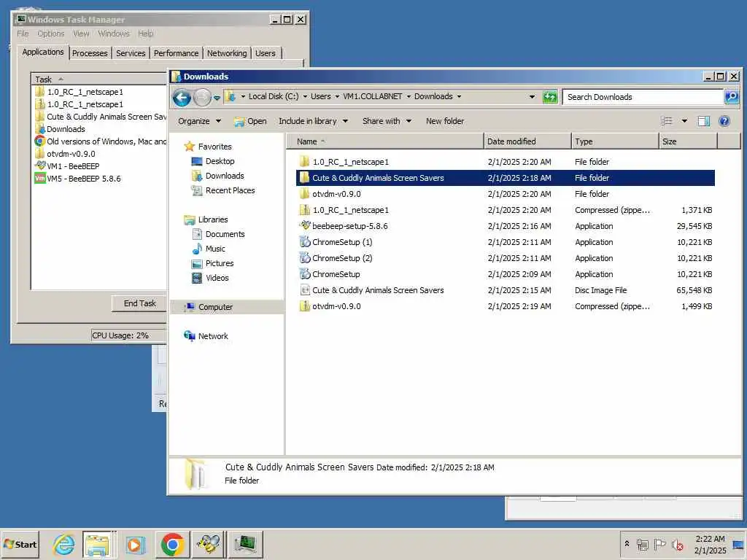Click Windows Explorer taskbar icon
This screenshot has width=747, height=560.
(98, 544)
